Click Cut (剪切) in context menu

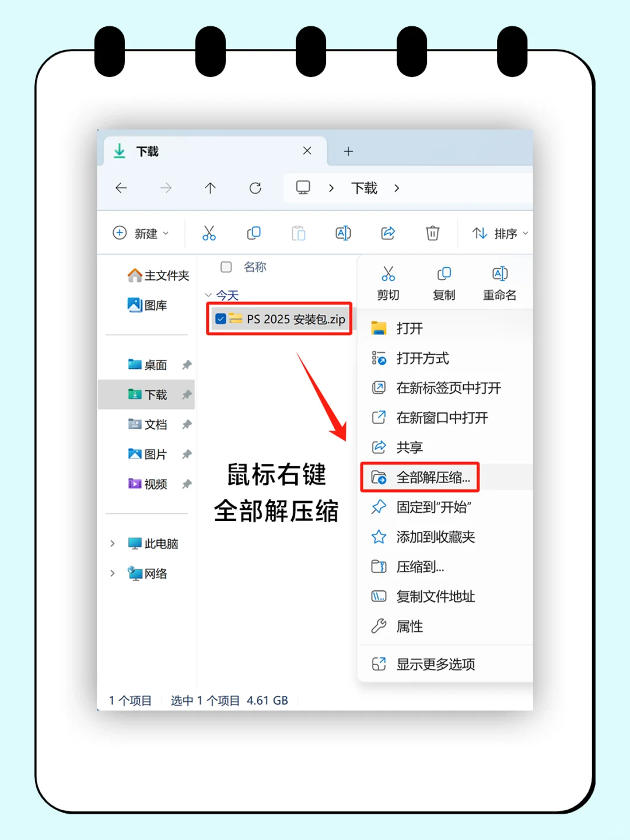[x=388, y=283]
